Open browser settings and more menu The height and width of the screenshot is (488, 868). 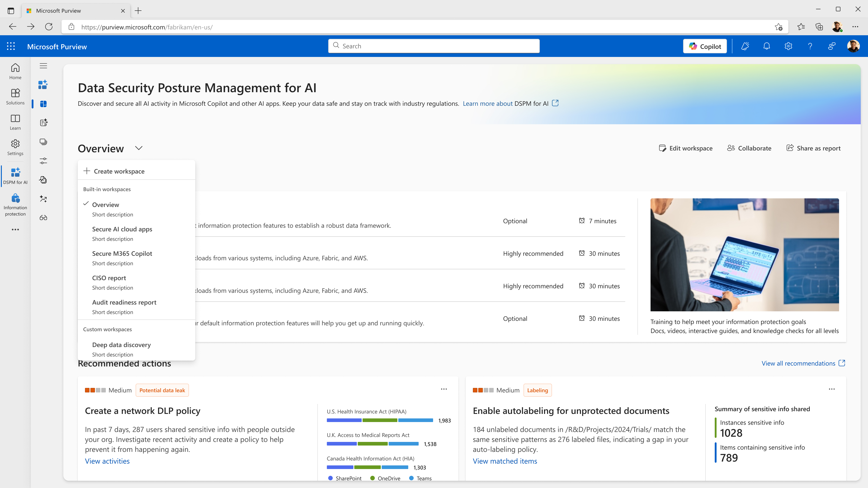[855, 27]
